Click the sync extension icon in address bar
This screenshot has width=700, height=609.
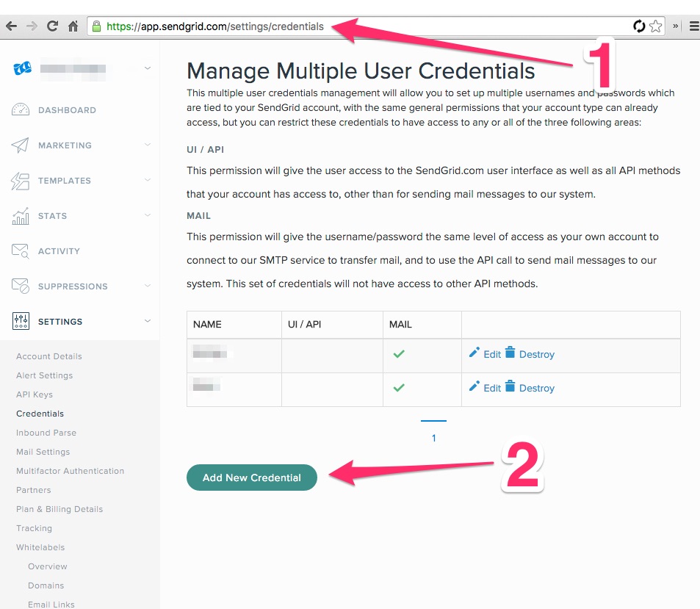tap(639, 26)
